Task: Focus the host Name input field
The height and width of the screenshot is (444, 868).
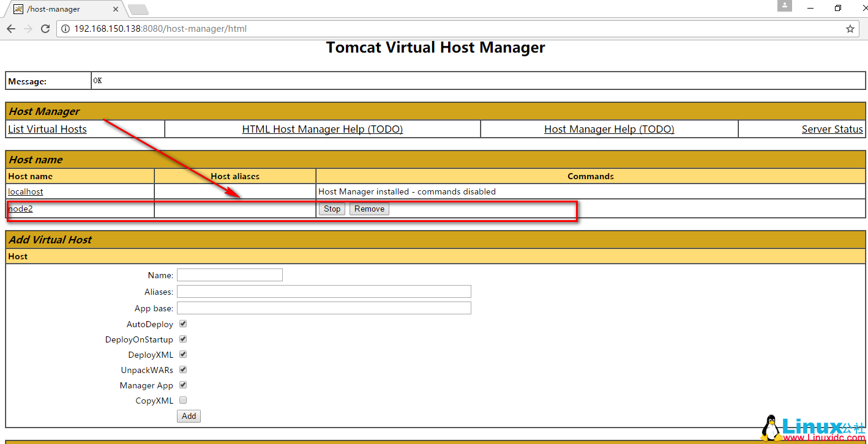Action: [x=230, y=275]
